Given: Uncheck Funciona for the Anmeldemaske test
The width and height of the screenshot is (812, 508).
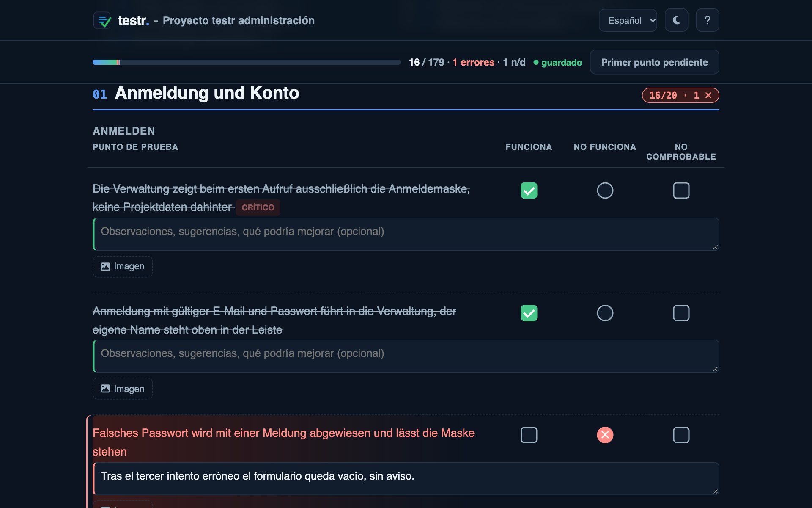Looking at the screenshot, I should tap(529, 190).
